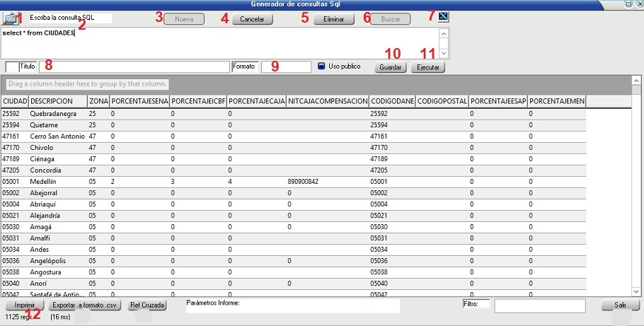644x326 pixels.
Task: Click the X icon beside Buscar
Action: click(x=443, y=17)
